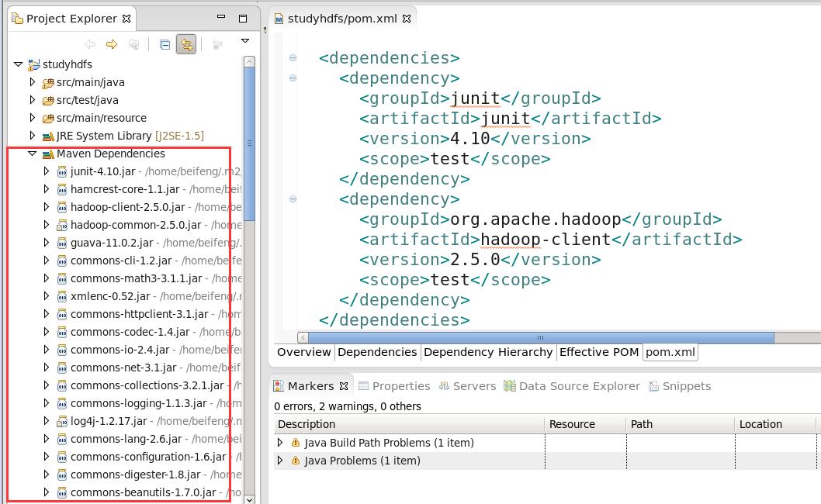The image size is (821, 504).
Task: Toggle Link with Editor button
Action: click(186, 44)
